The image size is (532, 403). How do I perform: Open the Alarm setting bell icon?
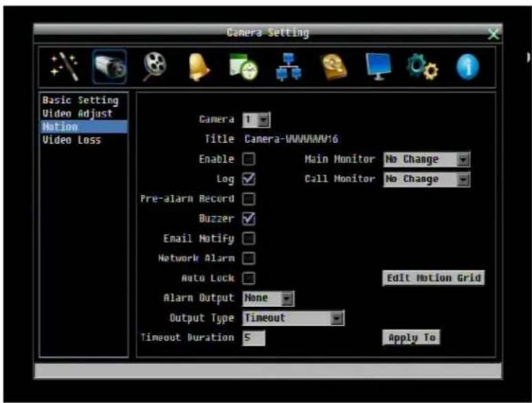pos(199,67)
